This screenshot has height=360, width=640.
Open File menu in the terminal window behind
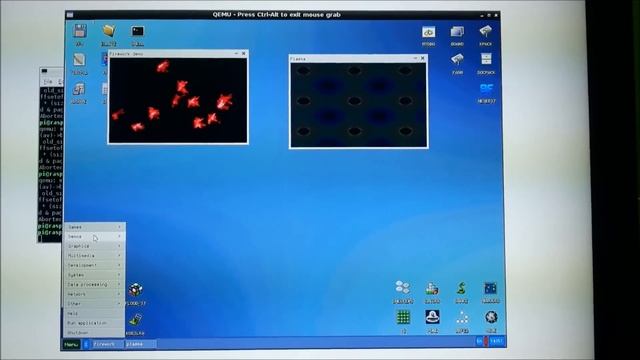click(48, 82)
